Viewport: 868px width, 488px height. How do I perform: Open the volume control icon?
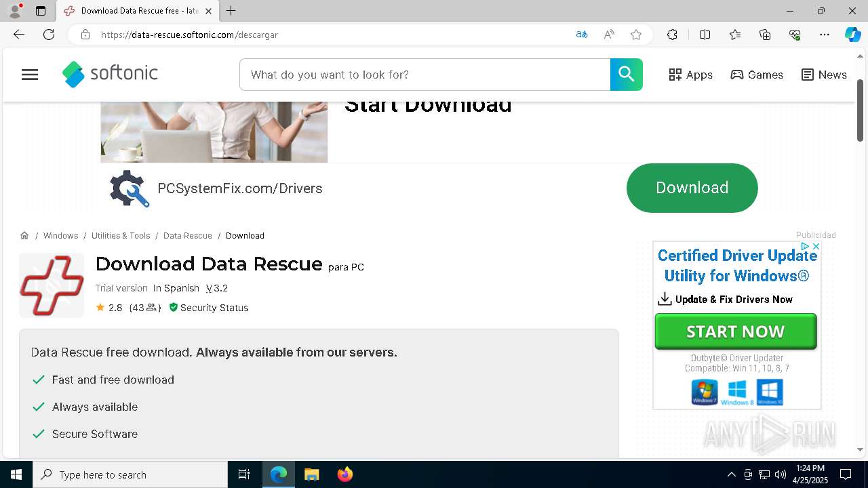pos(781,474)
